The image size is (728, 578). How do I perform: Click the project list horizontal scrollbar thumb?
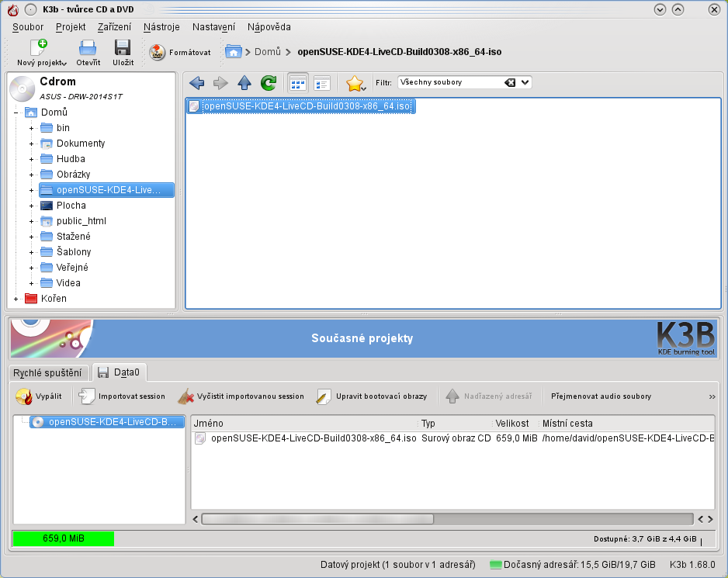(317, 519)
